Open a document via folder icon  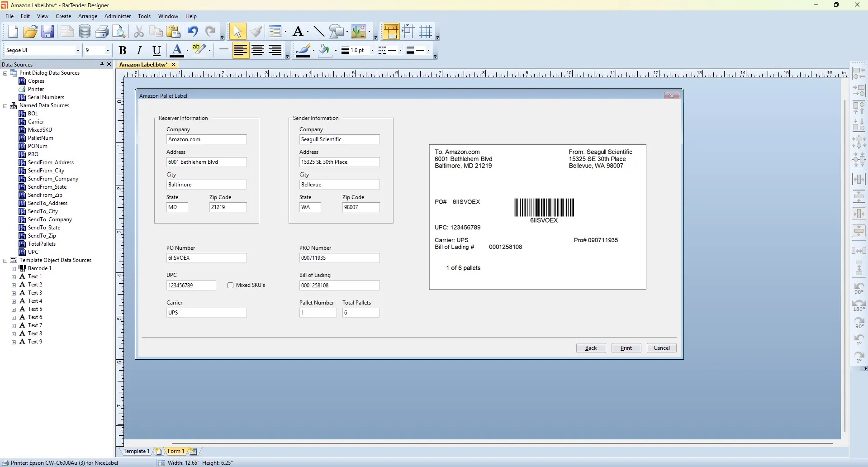[30, 31]
